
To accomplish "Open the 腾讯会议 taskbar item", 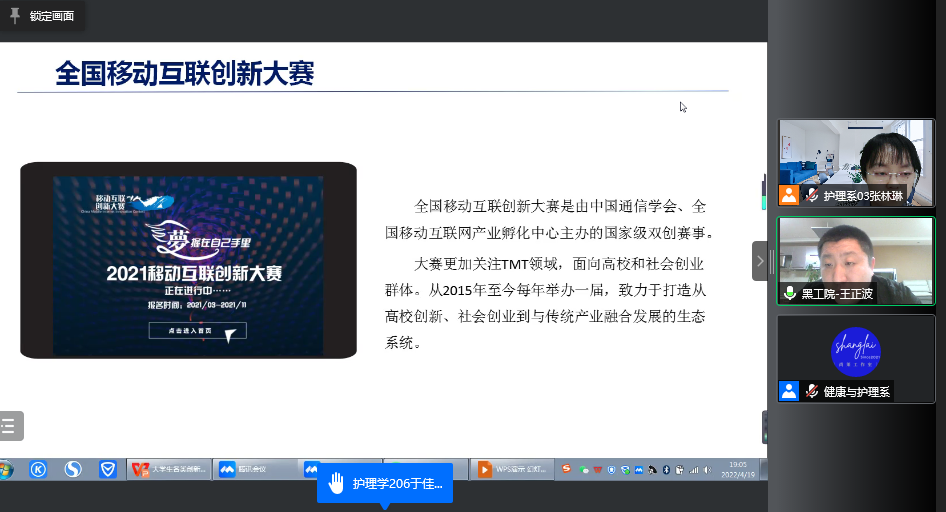I will (x=255, y=469).
